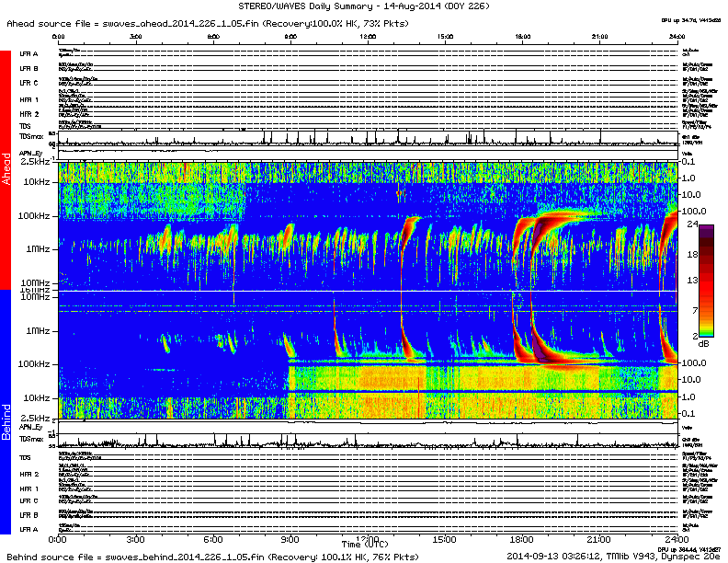The image size is (728, 563).
Task: Click TDS label in the Ahead section
Action: tap(25, 126)
